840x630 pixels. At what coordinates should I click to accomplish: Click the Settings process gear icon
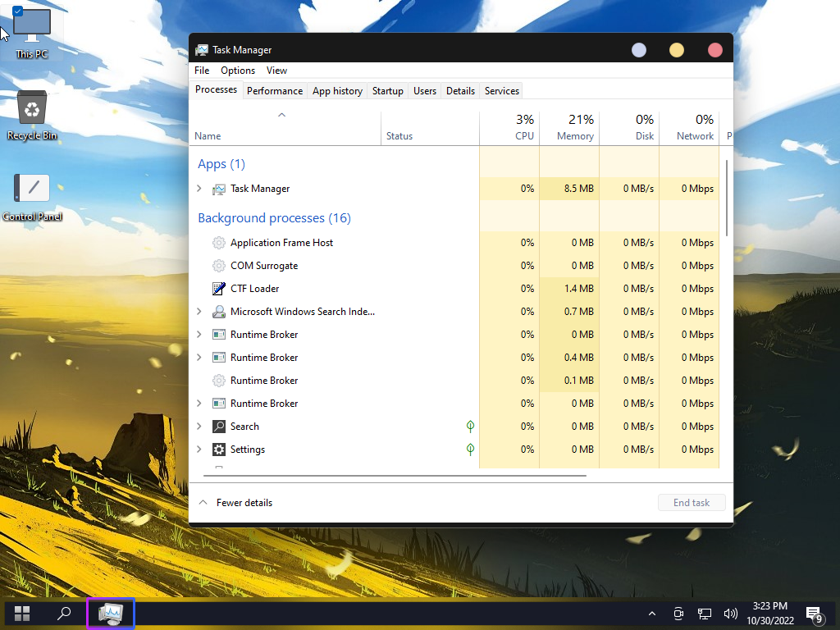click(x=218, y=450)
